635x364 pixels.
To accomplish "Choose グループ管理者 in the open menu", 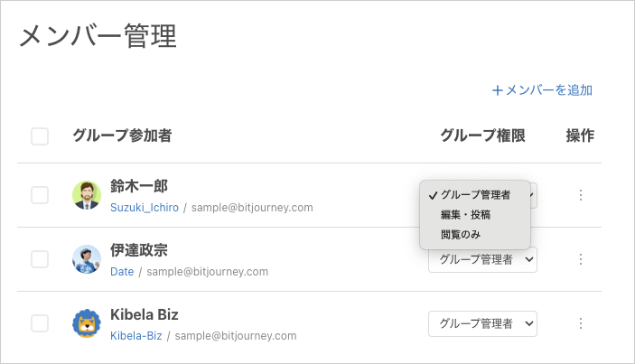I will click(x=475, y=194).
